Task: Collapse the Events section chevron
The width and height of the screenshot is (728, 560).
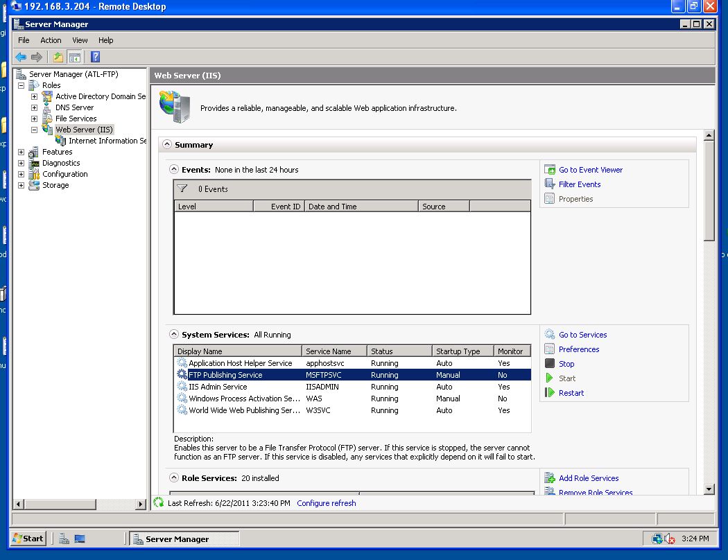Action: pos(174,170)
